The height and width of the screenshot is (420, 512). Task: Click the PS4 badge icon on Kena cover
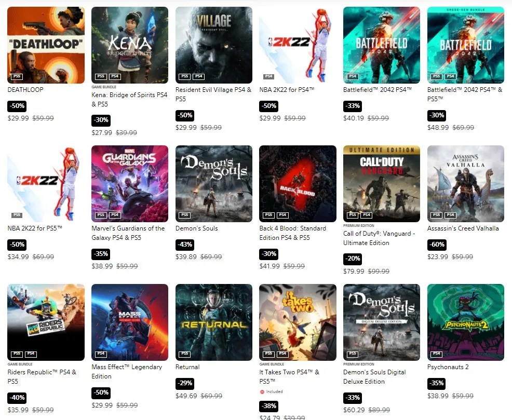point(115,76)
